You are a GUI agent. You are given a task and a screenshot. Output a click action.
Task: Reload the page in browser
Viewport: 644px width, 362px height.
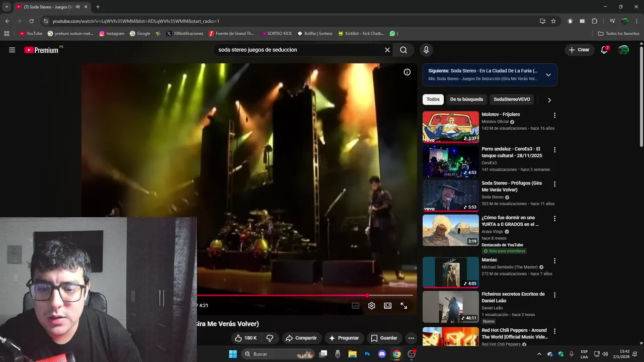pos(31,21)
